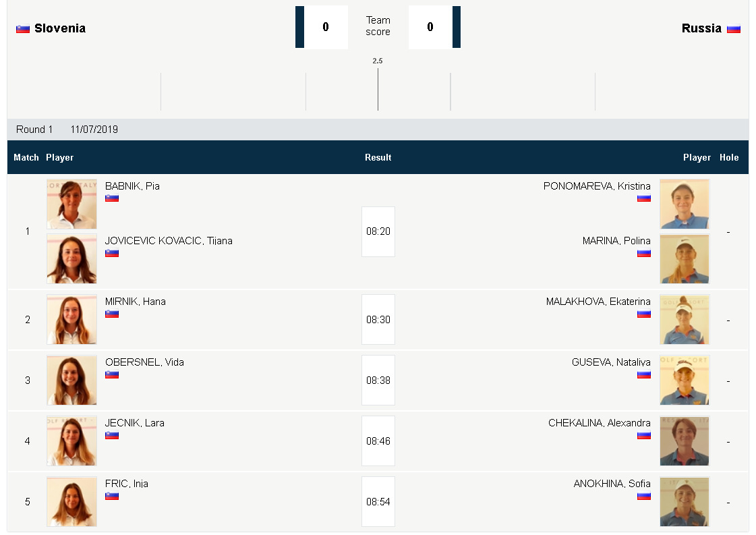756x535 pixels.
Task: Click the Russia flag icon in the header
Action: point(734,29)
